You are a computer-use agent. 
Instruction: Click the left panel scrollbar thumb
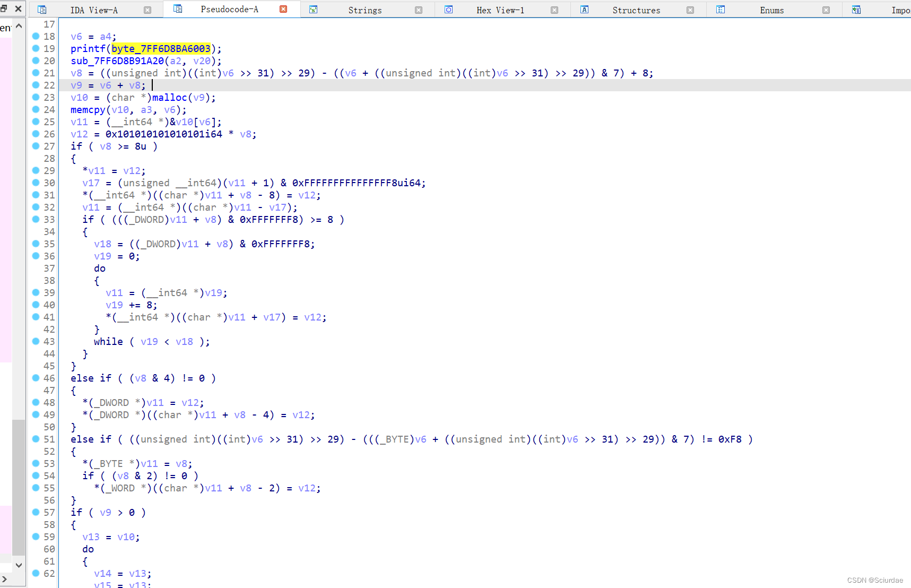19,487
